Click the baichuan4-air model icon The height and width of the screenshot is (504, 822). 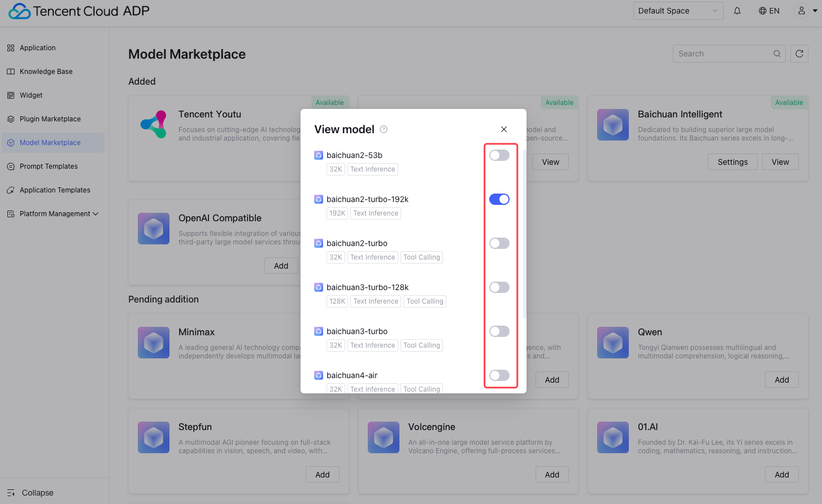(319, 375)
